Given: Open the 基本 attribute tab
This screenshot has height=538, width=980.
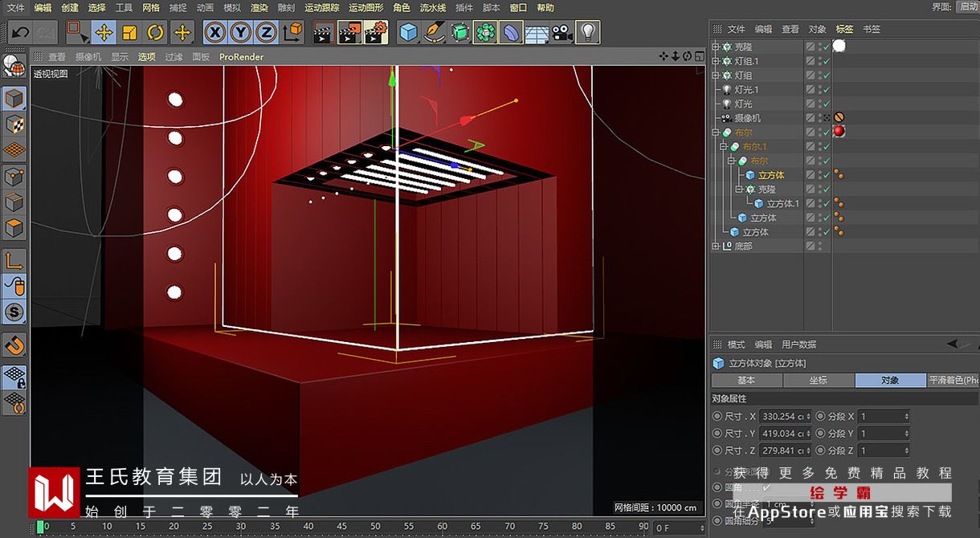Looking at the screenshot, I should 746,381.
